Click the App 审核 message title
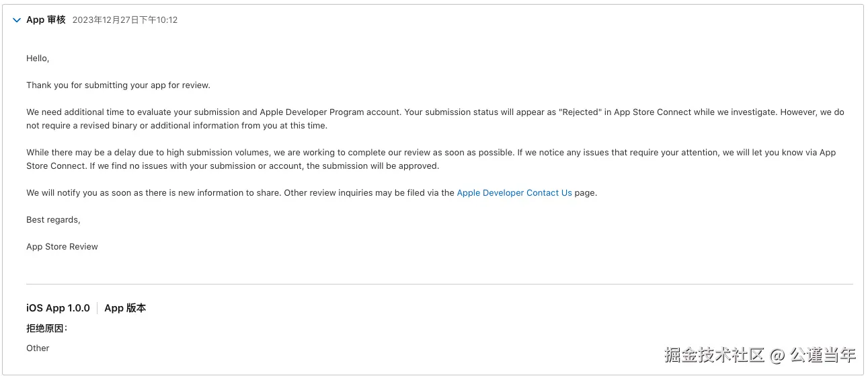The image size is (868, 376). (46, 20)
